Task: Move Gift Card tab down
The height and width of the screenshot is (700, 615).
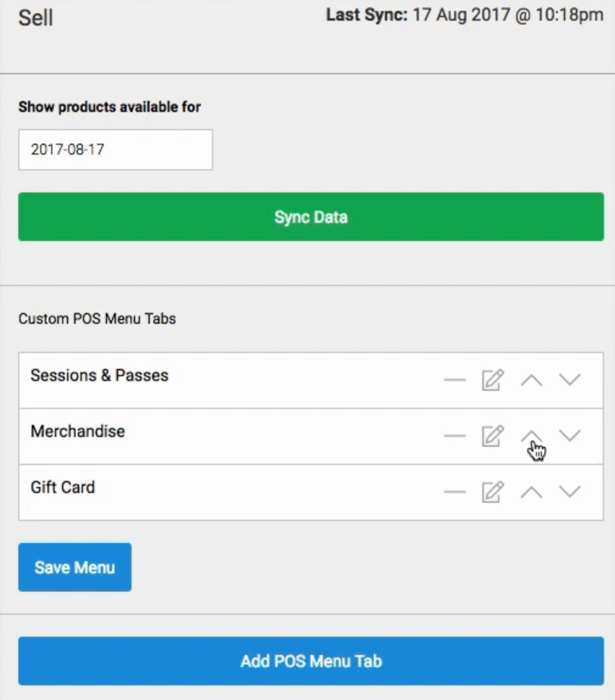Action: click(570, 491)
